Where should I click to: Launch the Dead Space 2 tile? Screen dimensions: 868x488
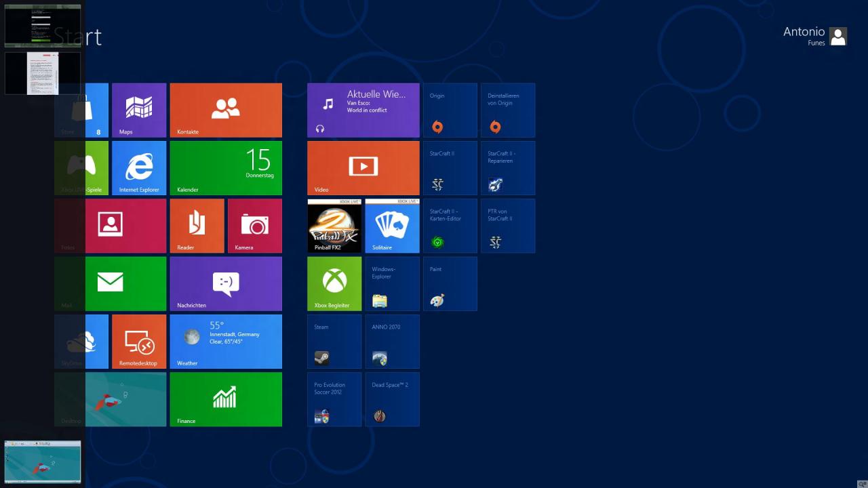[x=393, y=399]
